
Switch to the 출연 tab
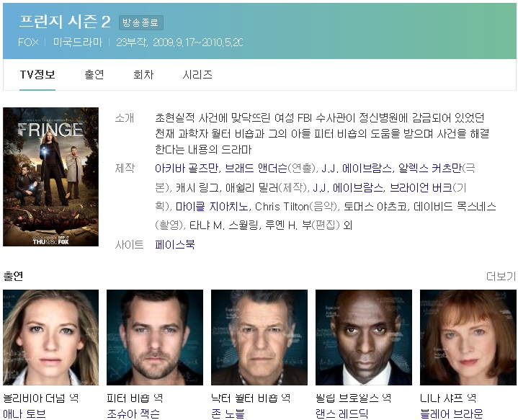(94, 75)
